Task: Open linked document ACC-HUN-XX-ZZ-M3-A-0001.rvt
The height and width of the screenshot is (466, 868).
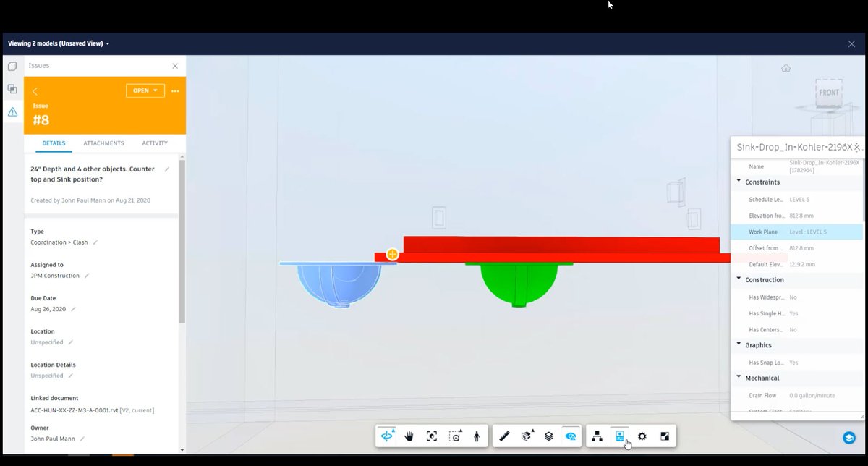Action: [76, 410]
